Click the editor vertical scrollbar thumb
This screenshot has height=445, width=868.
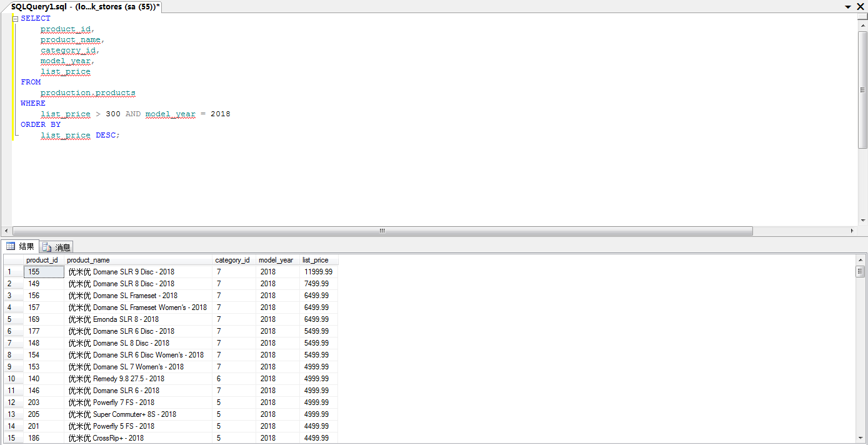pos(862,90)
